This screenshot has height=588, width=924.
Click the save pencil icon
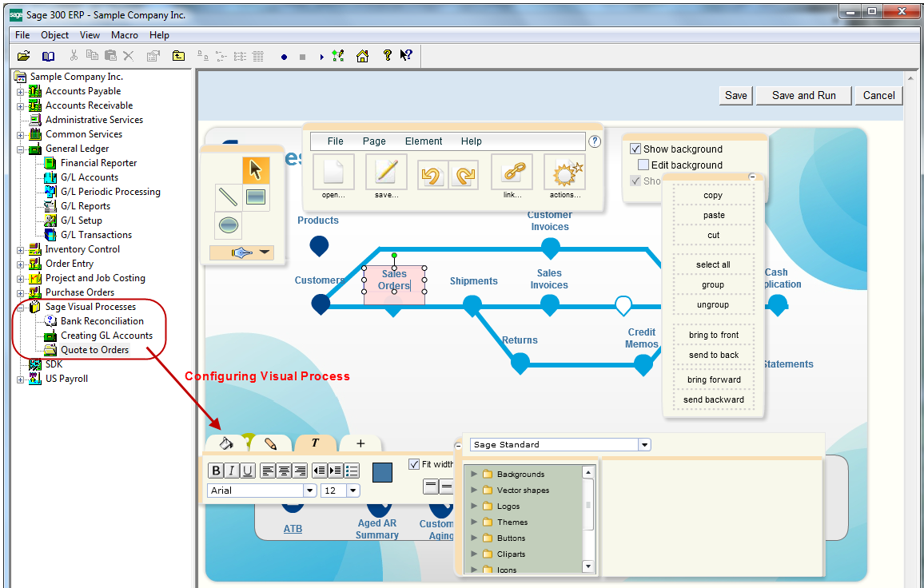[x=387, y=172]
